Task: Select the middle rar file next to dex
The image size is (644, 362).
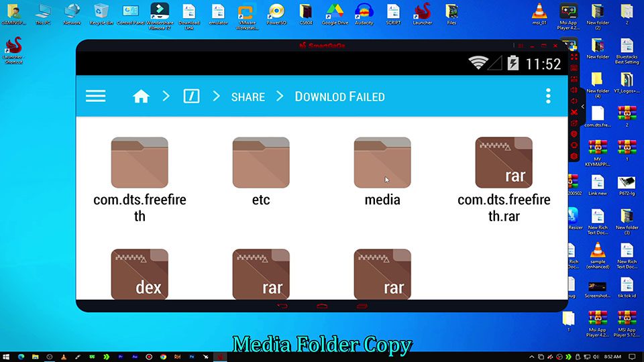Action: (x=261, y=274)
